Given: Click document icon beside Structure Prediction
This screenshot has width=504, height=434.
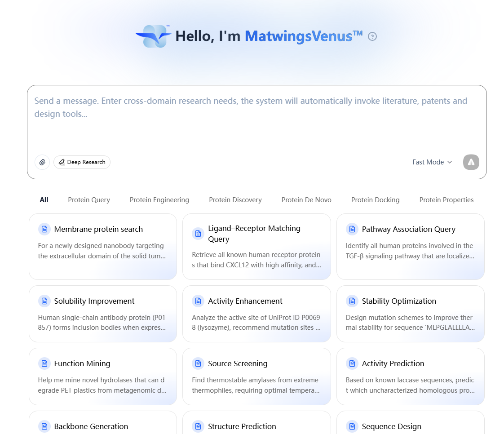Looking at the screenshot, I should 198,427.
